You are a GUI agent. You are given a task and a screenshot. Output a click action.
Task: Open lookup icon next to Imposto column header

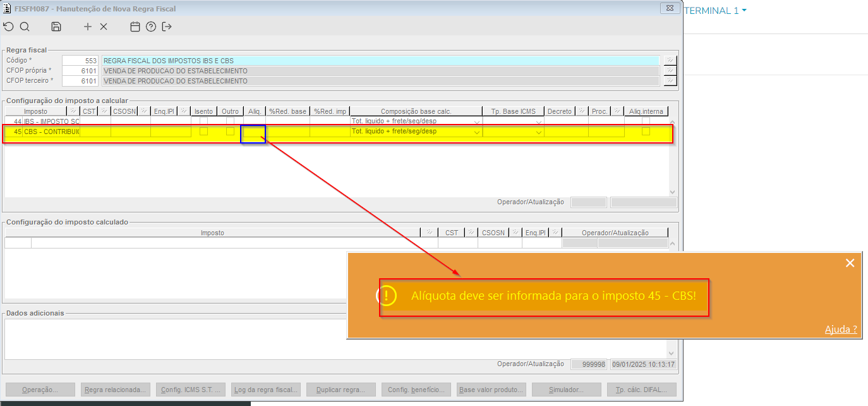pyautogui.click(x=73, y=111)
